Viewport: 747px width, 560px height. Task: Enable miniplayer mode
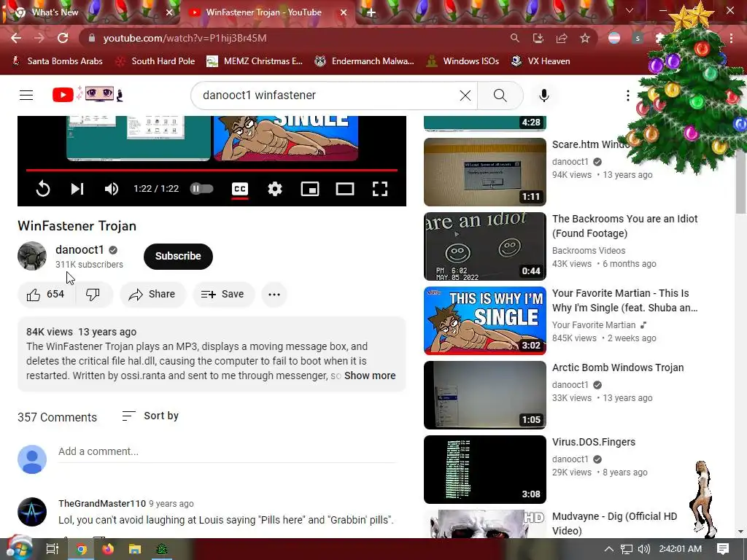coord(309,189)
